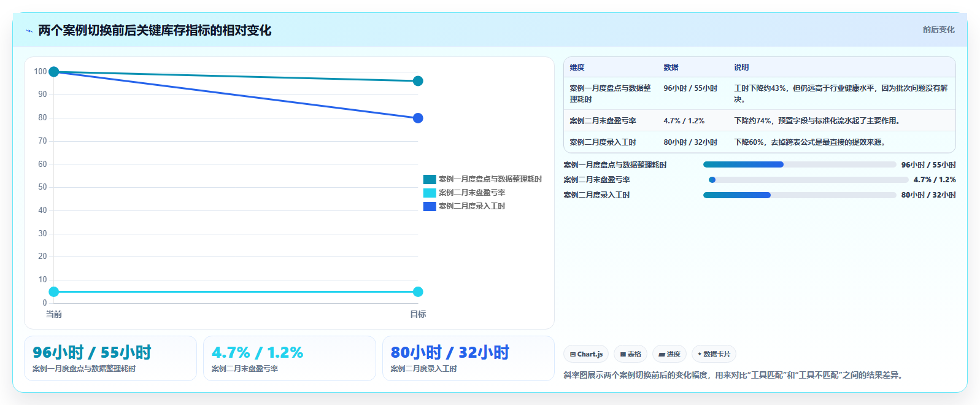Click the 96小时 / 55小时 progress bar
Image resolution: width=980 pixels, height=405 pixels.
800,164
